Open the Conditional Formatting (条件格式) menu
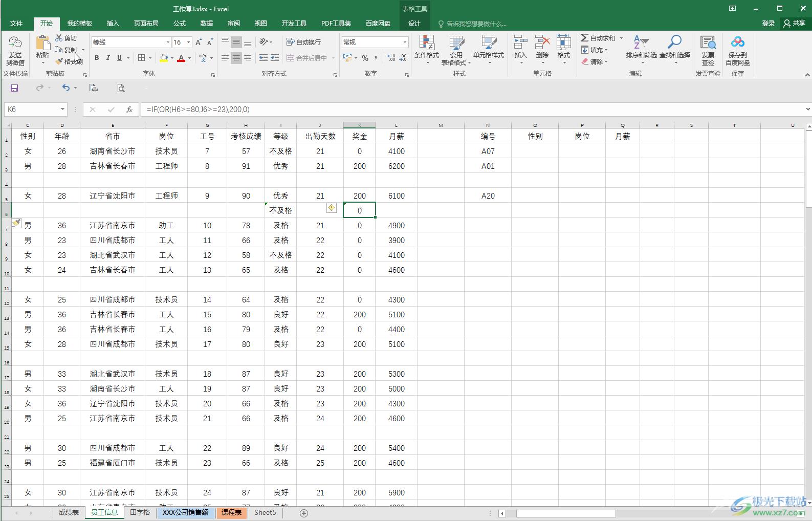Image resolution: width=812 pixels, height=521 pixels. tap(427, 50)
